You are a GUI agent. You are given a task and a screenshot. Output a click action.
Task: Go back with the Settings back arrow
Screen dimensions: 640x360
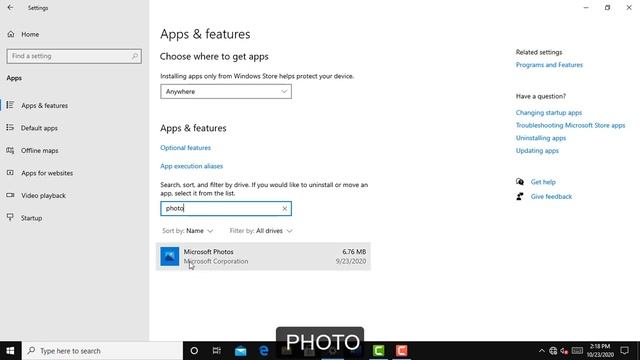[x=11, y=7]
